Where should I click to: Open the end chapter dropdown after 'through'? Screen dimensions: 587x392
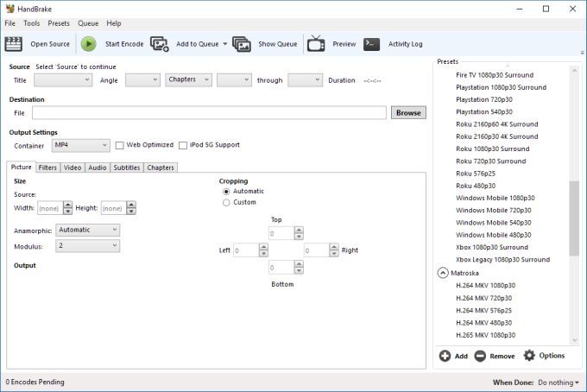[305, 80]
